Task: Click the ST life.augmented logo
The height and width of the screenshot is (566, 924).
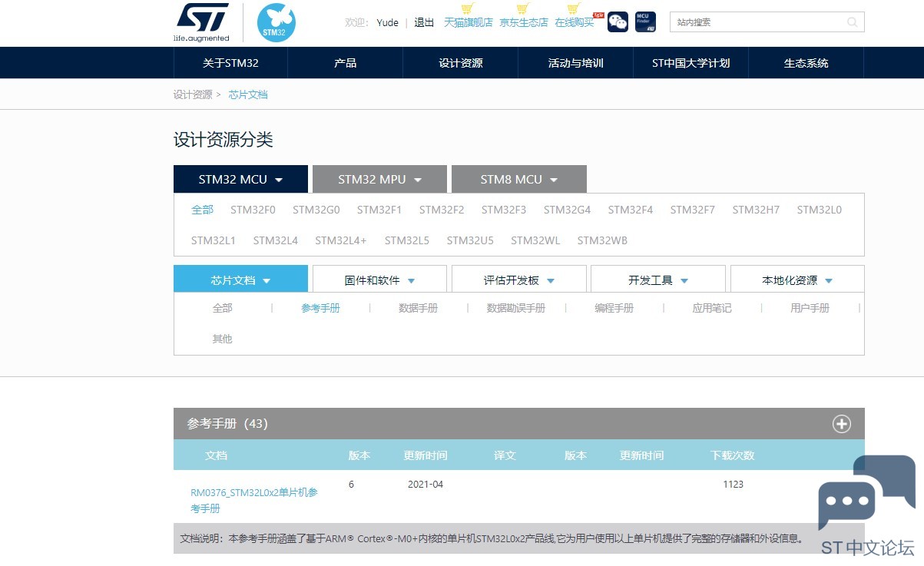Action: tap(201, 22)
